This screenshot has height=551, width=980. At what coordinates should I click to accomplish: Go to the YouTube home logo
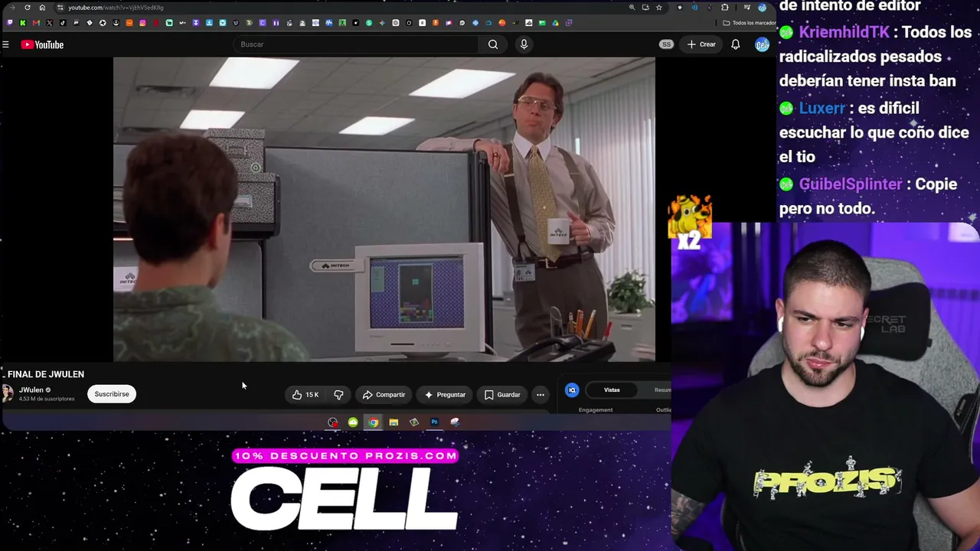pos(42,44)
